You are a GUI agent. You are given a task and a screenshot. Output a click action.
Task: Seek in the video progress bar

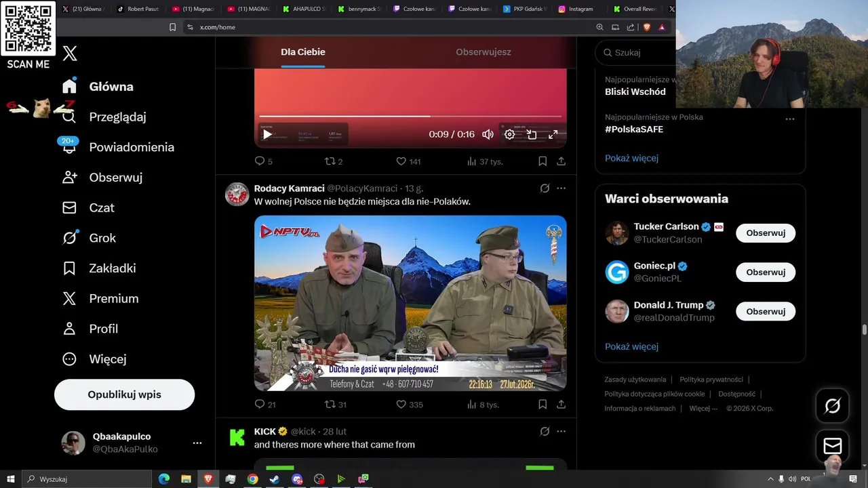410,117
